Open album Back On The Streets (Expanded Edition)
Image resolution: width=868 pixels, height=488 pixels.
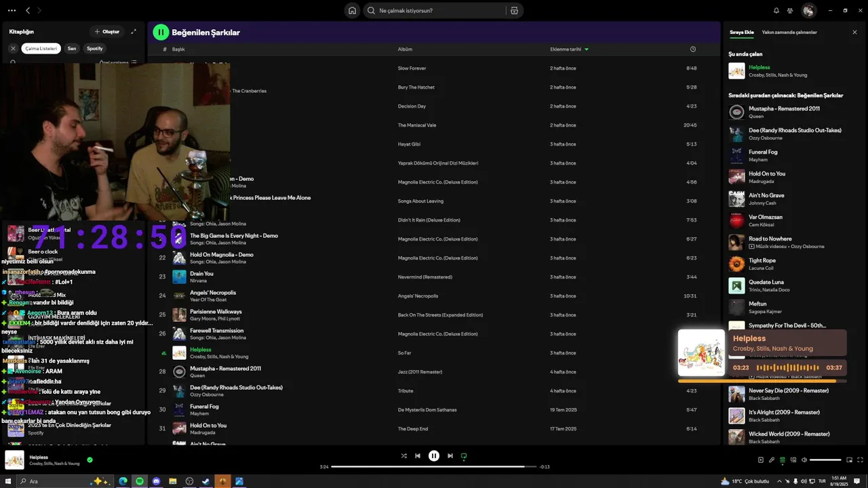coord(440,314)
